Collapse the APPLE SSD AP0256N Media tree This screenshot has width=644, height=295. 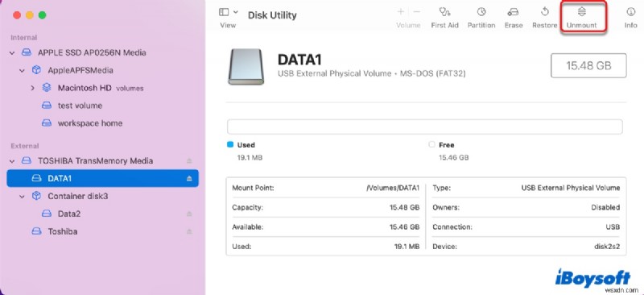(12, 53)
